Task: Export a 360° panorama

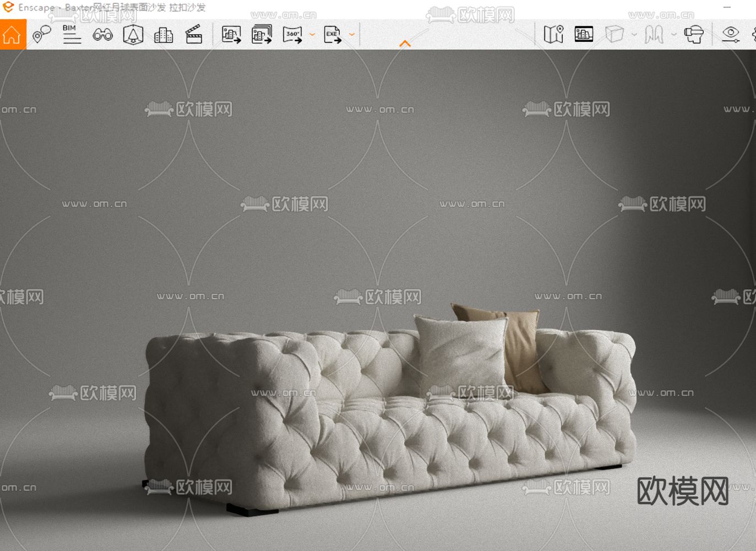Action: (x=292, y=35)
